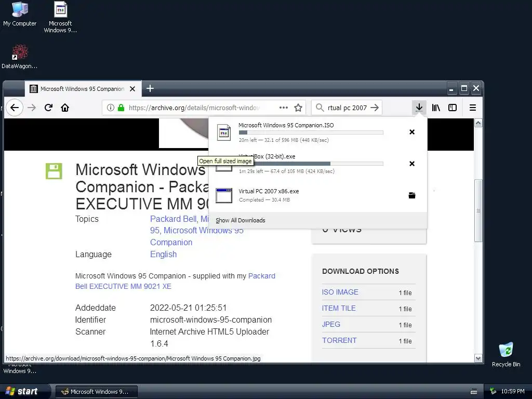Click the keyboard icon in the taskbar
Viewport: 532px width, 399px height.
(x=474, y=392)
